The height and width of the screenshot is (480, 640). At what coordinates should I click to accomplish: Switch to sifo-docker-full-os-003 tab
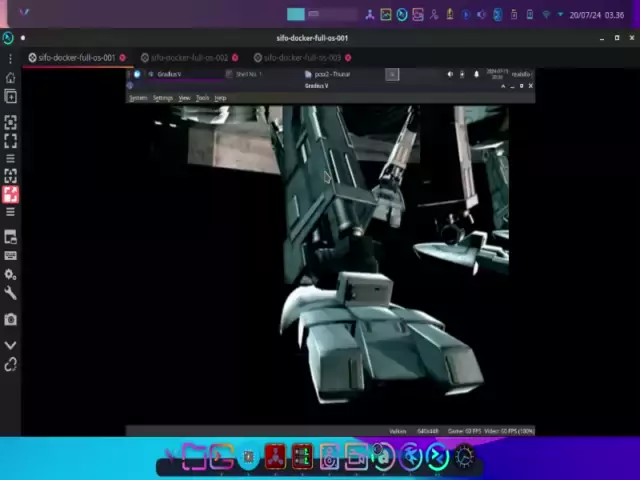[302, 58]
